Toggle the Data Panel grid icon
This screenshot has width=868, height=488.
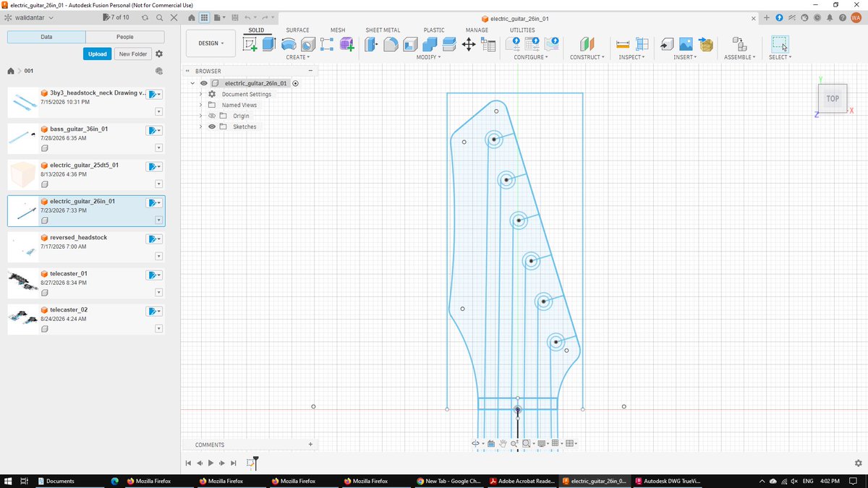[205, 17]
